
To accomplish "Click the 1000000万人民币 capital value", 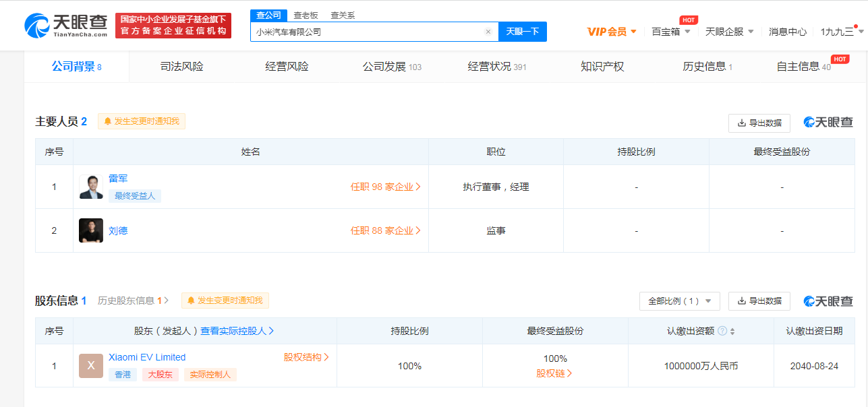I will coord(701,366).
